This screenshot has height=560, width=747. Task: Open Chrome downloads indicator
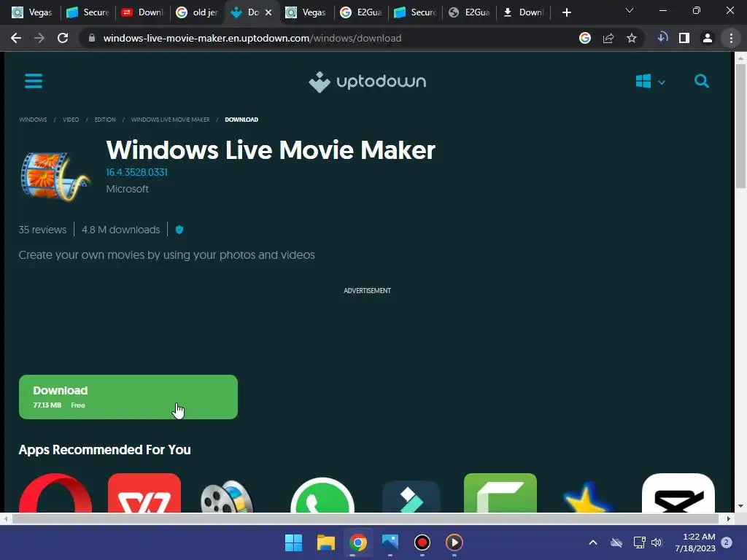coord(662,38)
